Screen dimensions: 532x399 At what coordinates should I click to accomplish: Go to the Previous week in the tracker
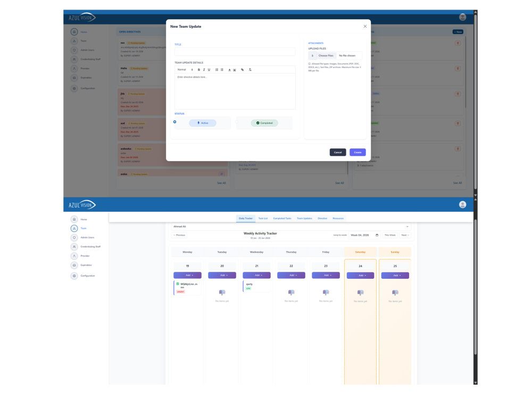tap(179, 235)
